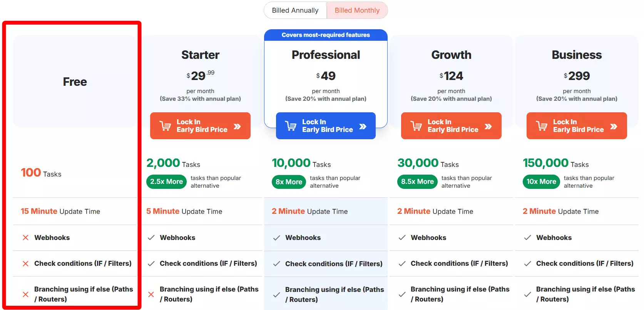Click the 8.5x More badge under Growth
Image resolution: width=644 pixels, height=310 pixels.
click(417, 182)
